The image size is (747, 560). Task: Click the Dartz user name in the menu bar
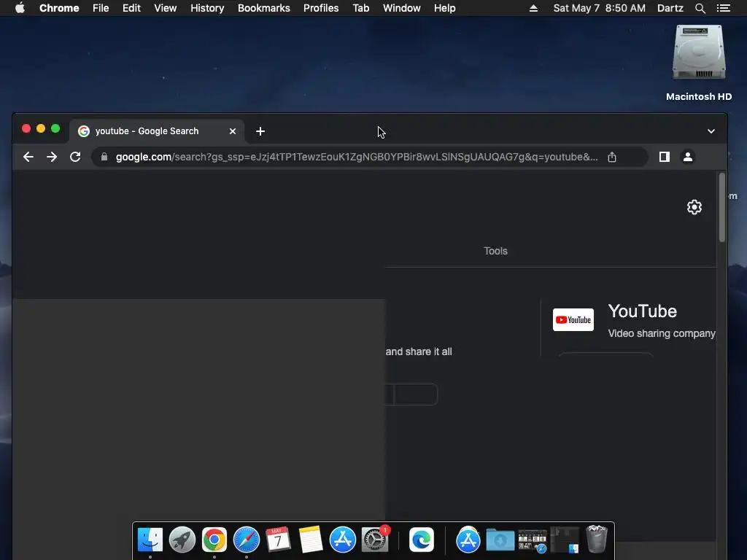click(x=670, y=8)
